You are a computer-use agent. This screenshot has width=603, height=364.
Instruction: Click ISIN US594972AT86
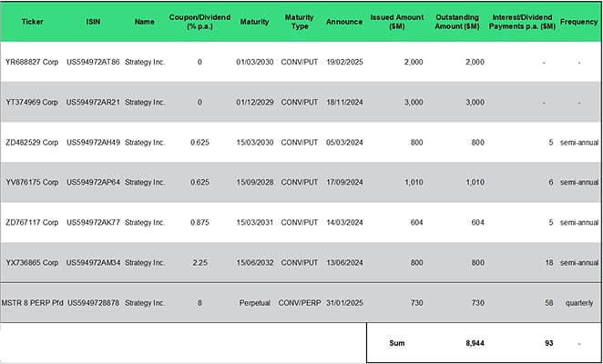93,62
